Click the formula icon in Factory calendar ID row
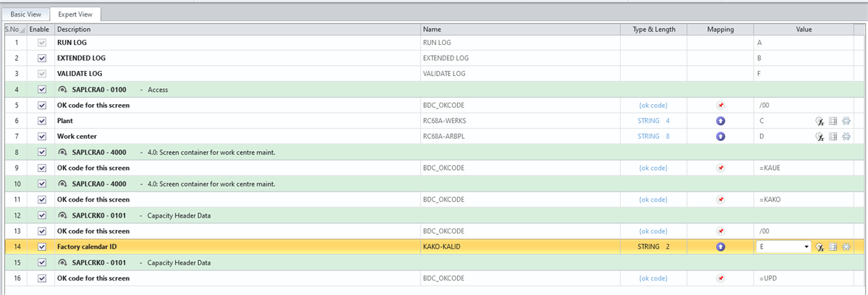The height and width of the screenshot is (295, 868). tap(820, 247)
